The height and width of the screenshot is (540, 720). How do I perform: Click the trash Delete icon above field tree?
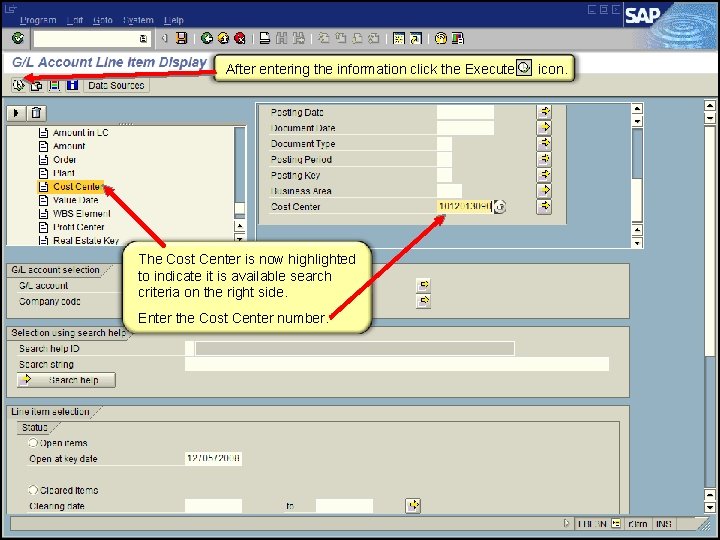pos(36,113)
